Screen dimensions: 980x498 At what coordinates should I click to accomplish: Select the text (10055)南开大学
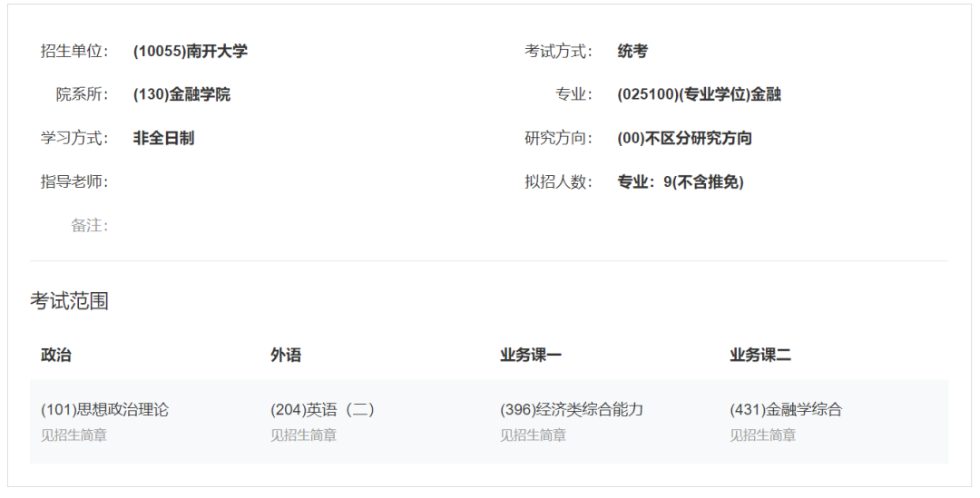tap(190, 51)
